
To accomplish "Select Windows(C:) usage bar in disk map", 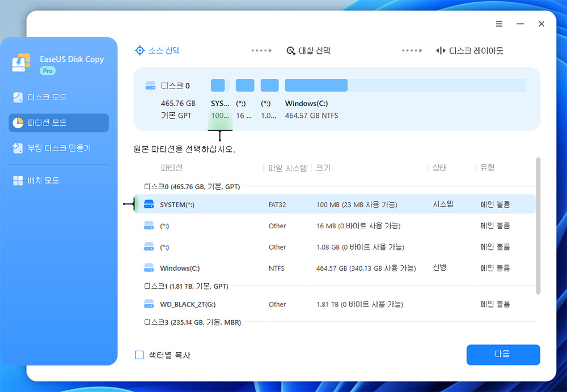I will pos(405,86).
